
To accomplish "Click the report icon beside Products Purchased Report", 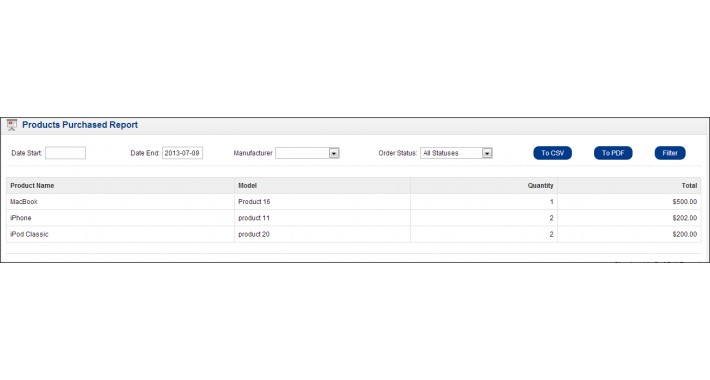I will 12,125.
